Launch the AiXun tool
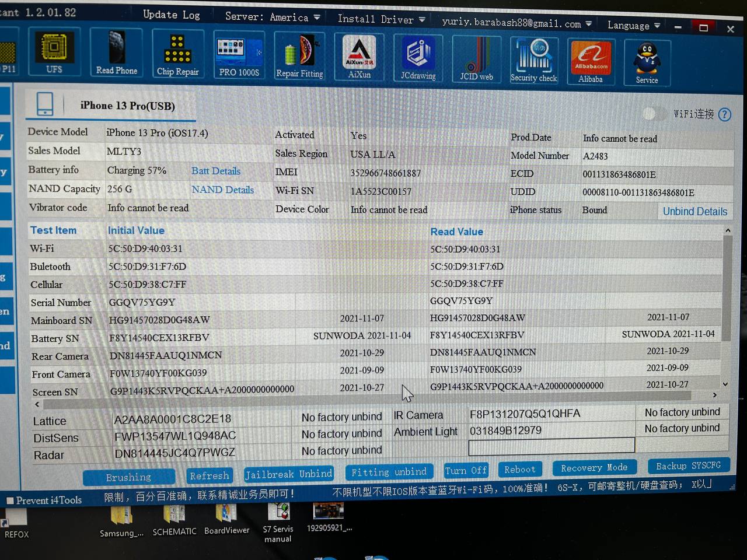This screenshot has width=747, height=560. 359,57
